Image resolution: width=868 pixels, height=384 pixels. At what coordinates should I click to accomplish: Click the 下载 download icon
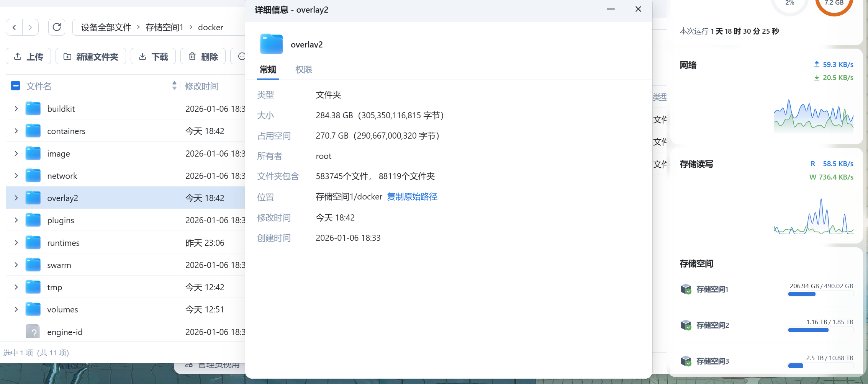point(143,56)
